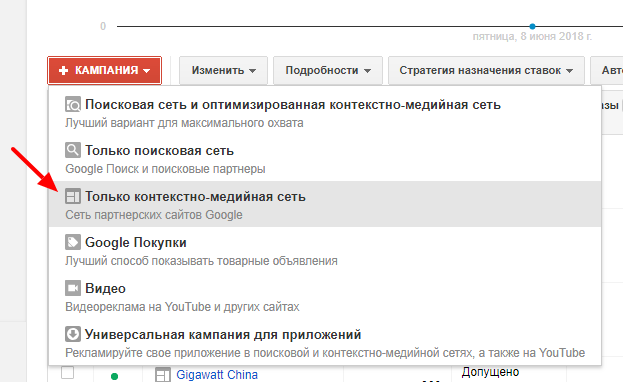The width and height of the screenshot is (623, 382).
Task: Click the magnifier icon for search network
Action: (73, 150)
